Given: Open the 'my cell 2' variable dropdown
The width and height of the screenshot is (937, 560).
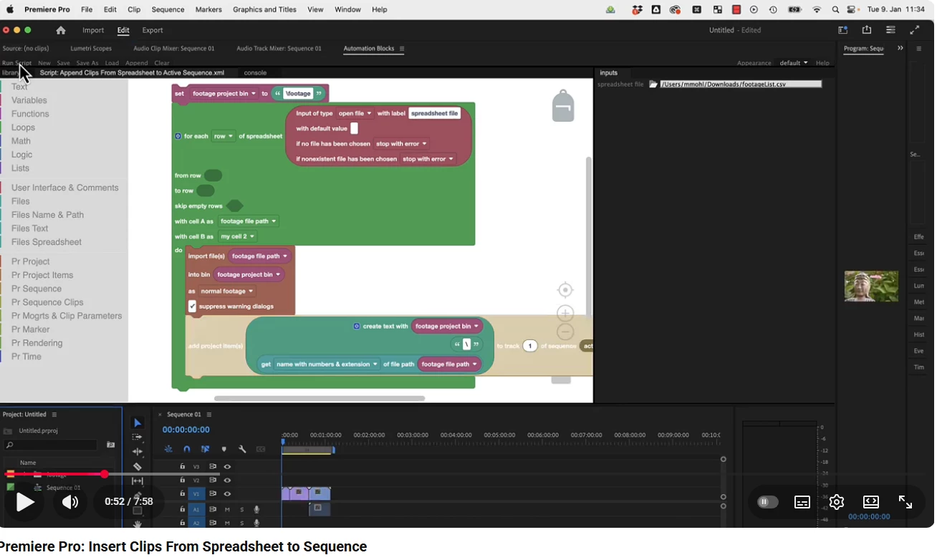Looking at the screenshot, I should coord(237,236).
